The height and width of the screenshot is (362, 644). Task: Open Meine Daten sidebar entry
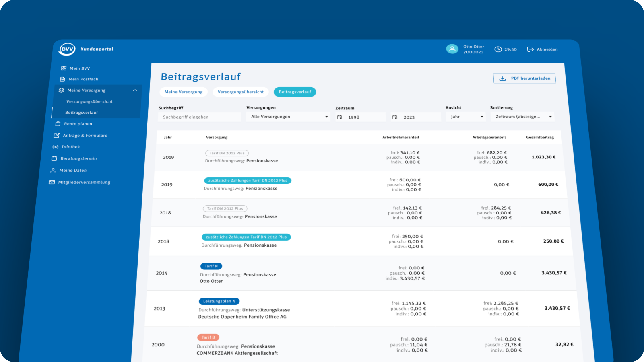tap(73, 171)
